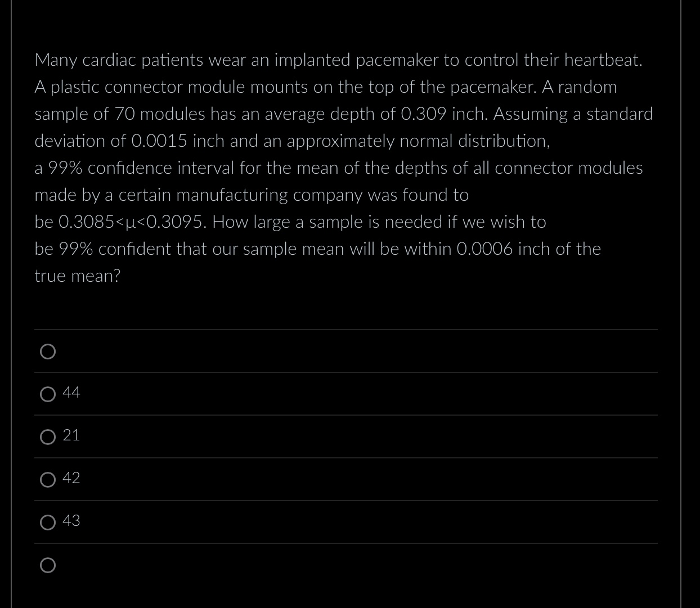Select the first blank answer option

[x=48, y=351]
